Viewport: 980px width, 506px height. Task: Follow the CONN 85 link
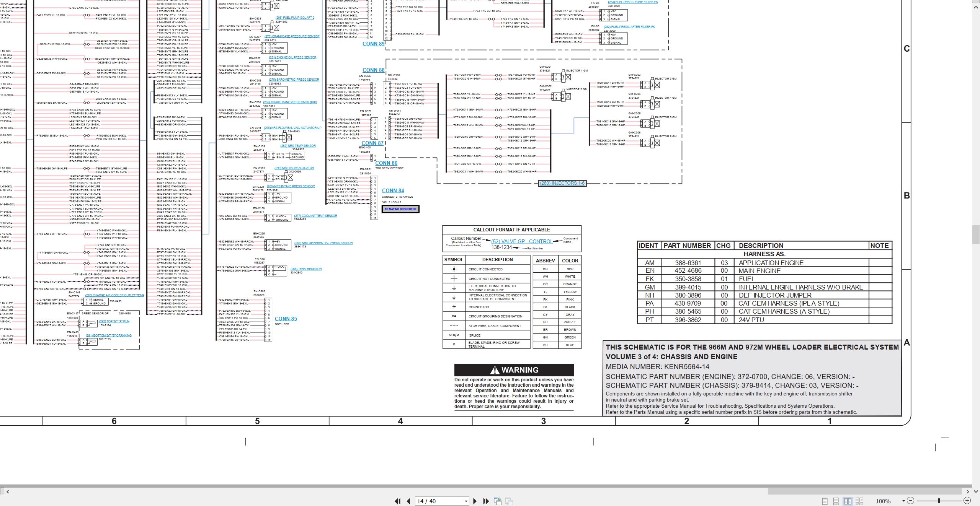(286, 319)
